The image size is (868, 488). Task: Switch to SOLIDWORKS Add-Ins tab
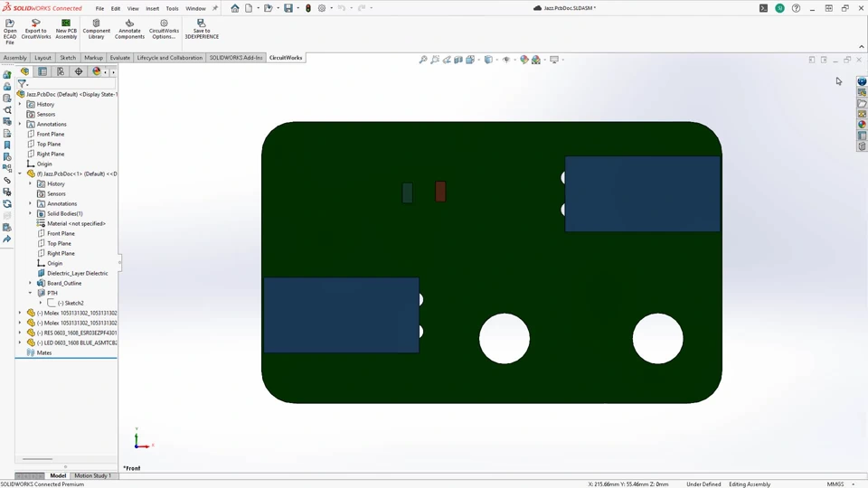coord(236,58)
